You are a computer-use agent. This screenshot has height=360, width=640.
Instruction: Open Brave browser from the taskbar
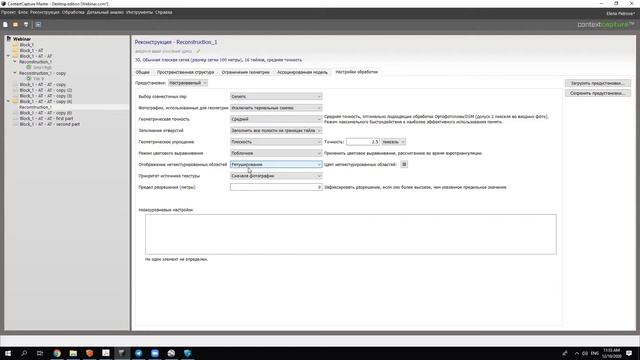click(x=89, y=353)
